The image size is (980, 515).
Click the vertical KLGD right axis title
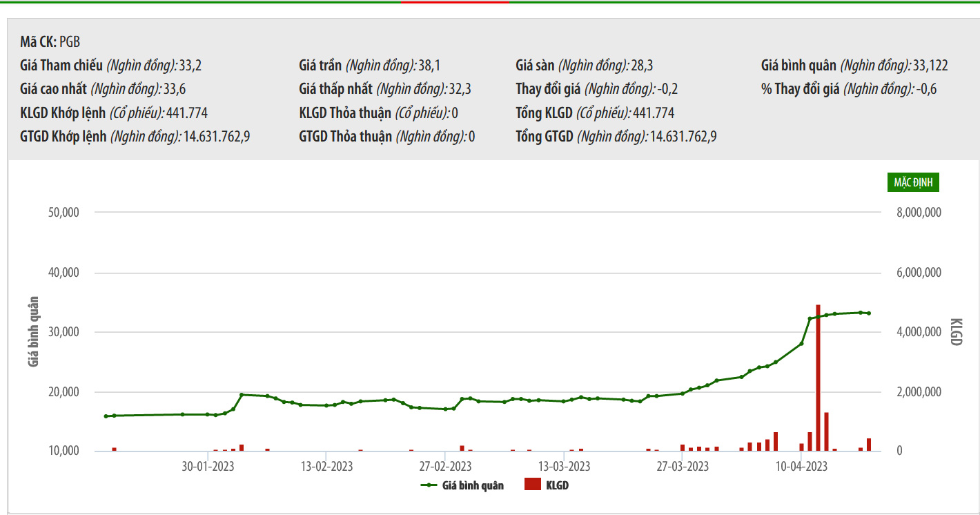[956, 331]
